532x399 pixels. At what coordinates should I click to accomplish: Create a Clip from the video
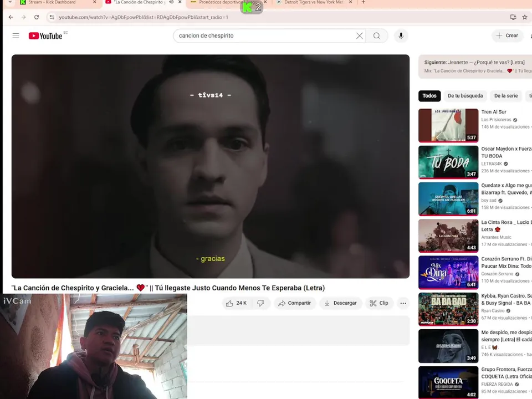click(379, 303)
